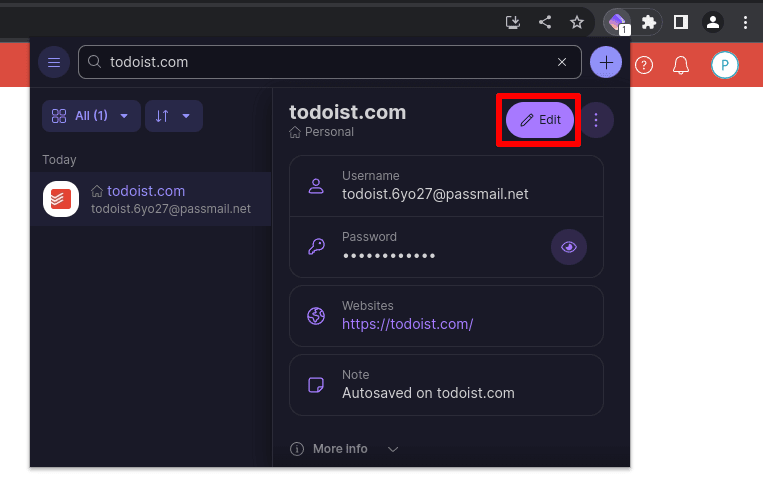Clear the todoist.com search text
Screen dimensions: 763x488
[562, 62]
